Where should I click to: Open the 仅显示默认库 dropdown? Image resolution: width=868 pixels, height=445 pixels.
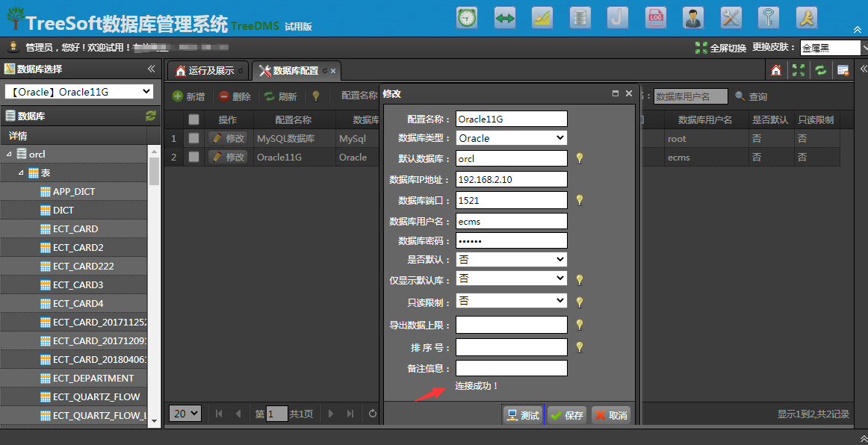[x=512, y=278]
